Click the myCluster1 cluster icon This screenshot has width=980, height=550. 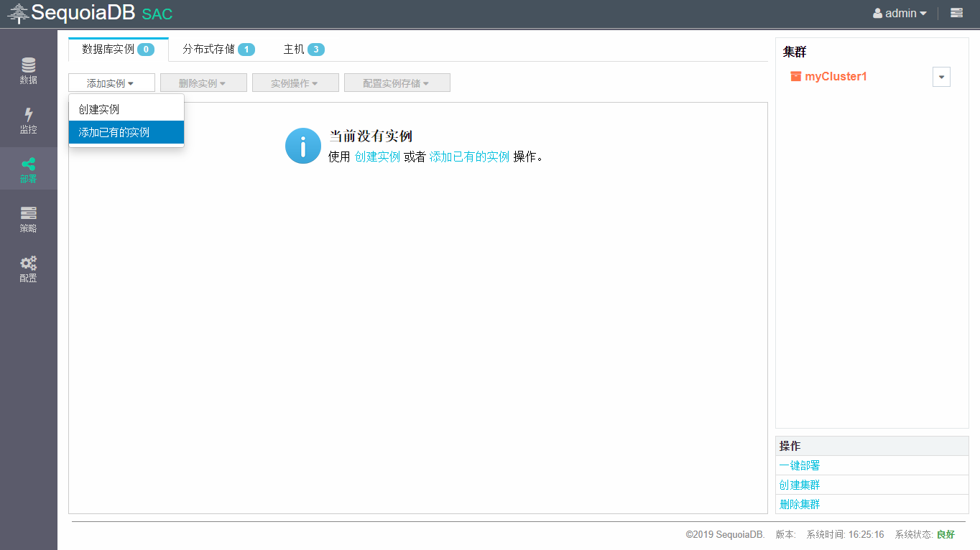pos(795,76)
